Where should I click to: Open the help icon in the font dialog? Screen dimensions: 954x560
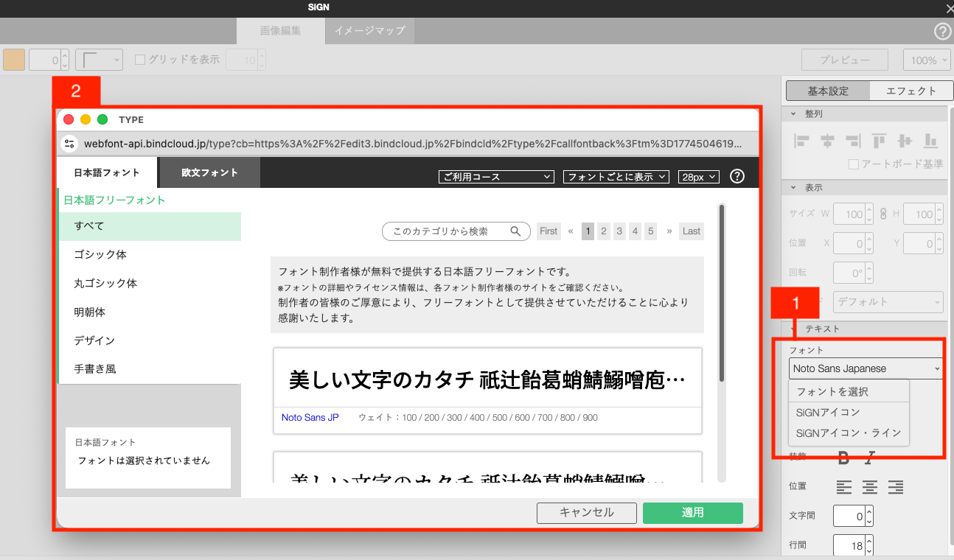click(x=737, y=176)
